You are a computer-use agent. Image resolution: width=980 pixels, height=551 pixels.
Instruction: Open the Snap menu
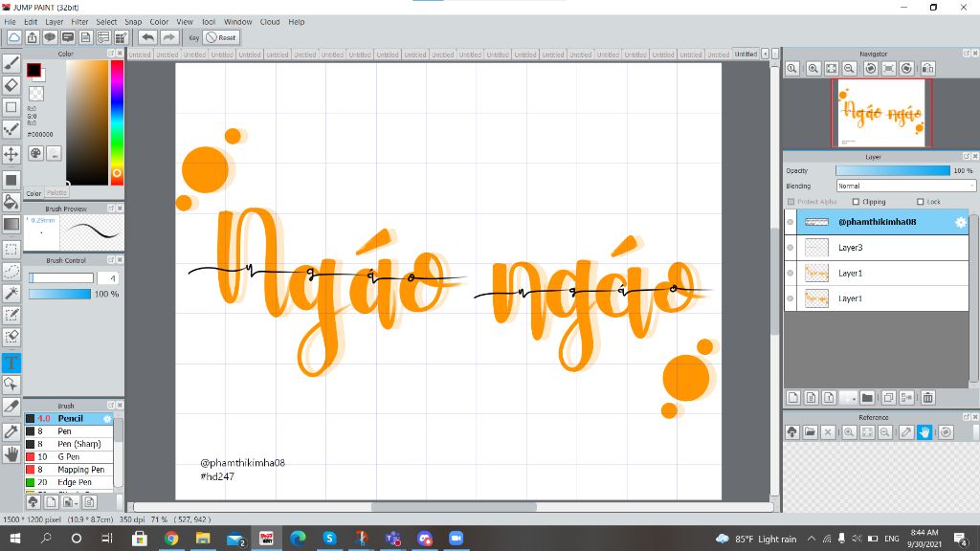click(133, 22)
